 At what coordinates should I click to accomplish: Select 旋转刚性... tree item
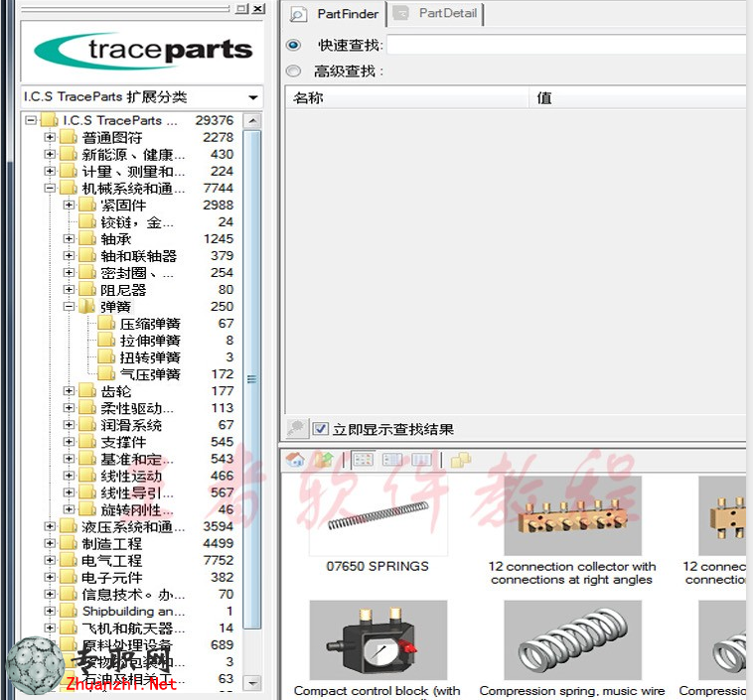[137, 509]
